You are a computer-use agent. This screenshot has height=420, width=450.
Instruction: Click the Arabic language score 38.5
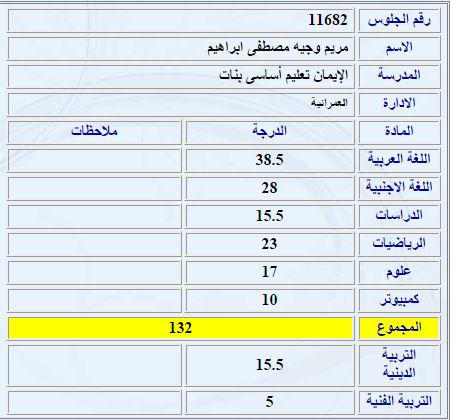tap(270, 160)
